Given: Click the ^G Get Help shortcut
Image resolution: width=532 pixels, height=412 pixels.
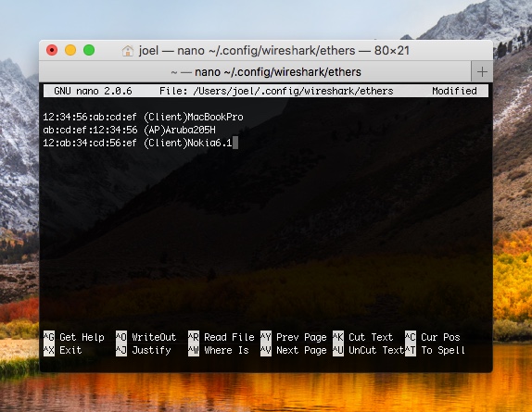Looking at the screenshot, I should click(74, 337).
